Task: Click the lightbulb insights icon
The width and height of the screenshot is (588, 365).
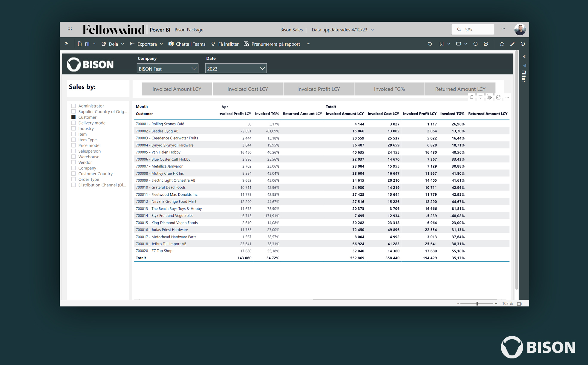Action: click(213, 44)
